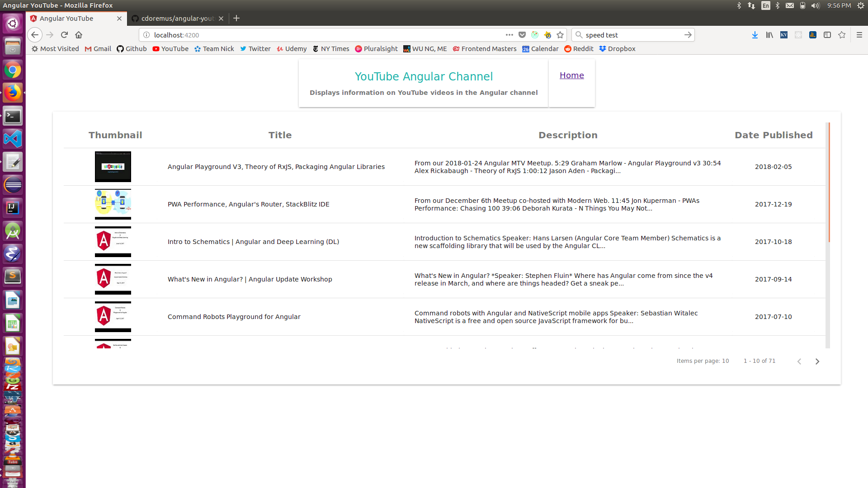Image resolution: width=868 pixels, height=488 pixels.
Task: Click the table vertical scrollbar
Action: [828, 182]
